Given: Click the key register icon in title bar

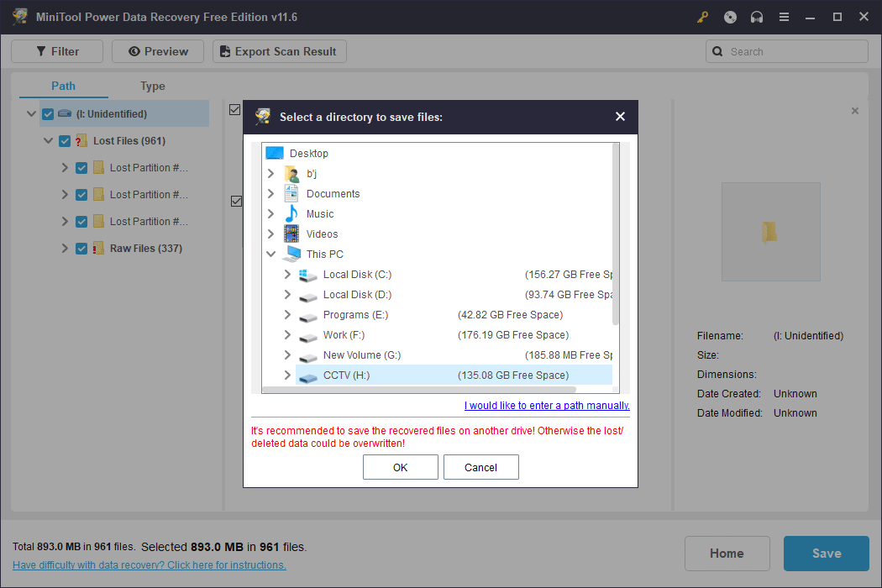Looking at the screenshot, I should click(702, 17).
